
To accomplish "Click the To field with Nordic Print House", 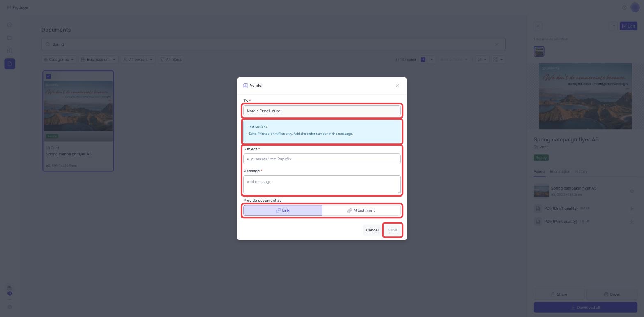I will coord(322,111).
